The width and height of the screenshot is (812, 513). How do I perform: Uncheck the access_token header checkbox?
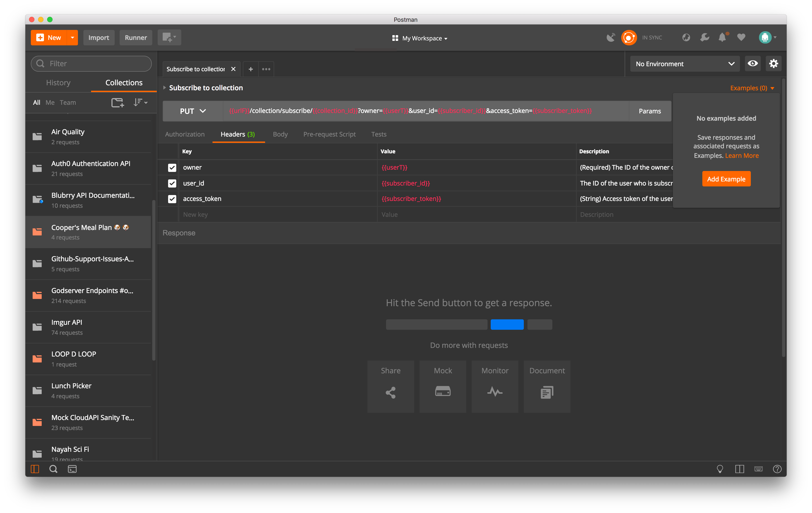(x=172, y=199)
